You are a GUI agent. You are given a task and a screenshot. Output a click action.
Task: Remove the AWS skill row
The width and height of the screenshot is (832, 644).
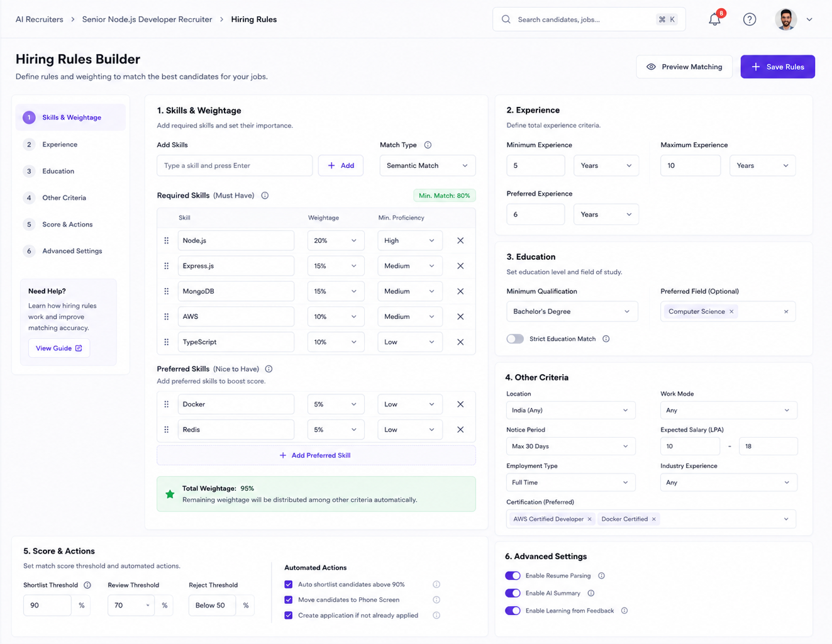(460, 317)
